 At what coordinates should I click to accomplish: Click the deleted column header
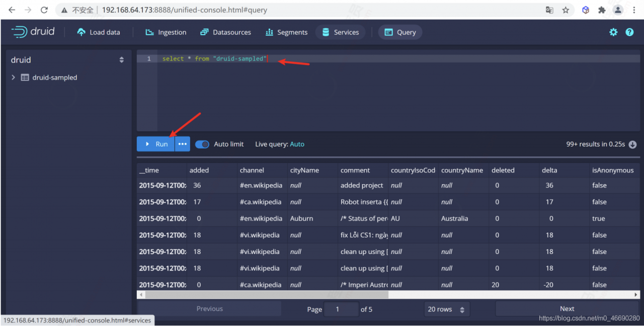coord(514,170)
